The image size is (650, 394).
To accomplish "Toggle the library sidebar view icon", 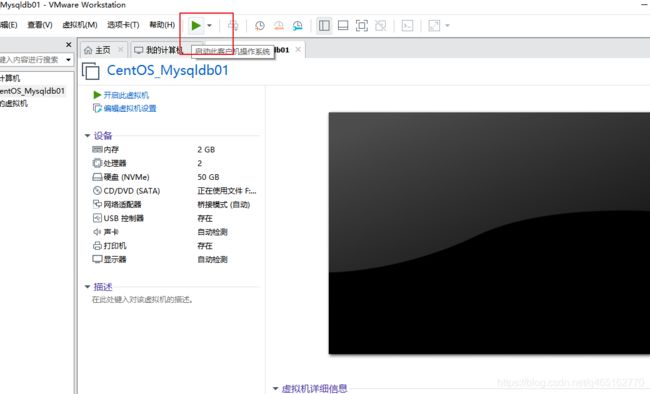I will 324,26.
